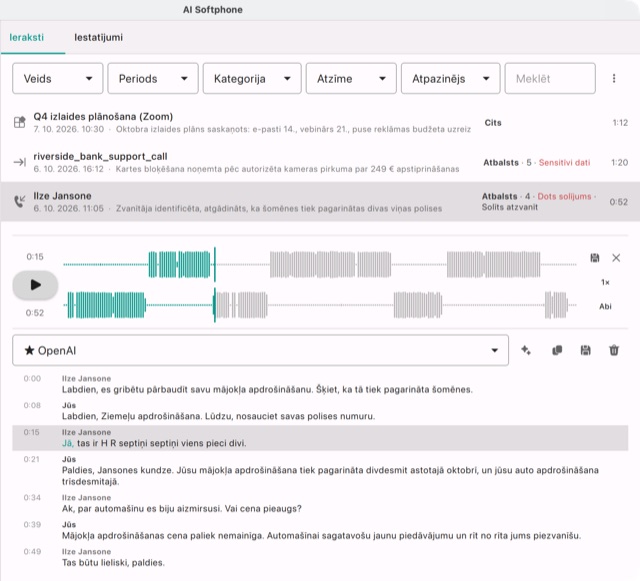Screen dimensions: 640x581
Task: Open the Atpazinējs filter dropdown
Action: (450, 78)
